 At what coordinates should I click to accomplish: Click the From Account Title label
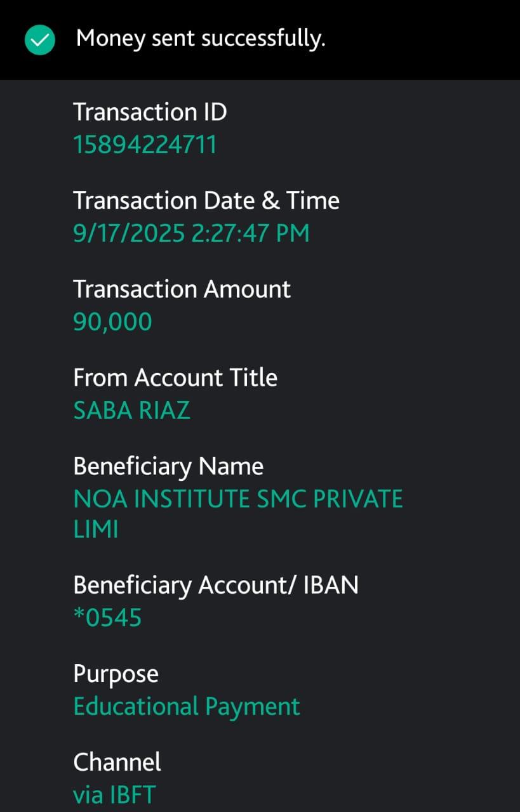pos(175,377)
